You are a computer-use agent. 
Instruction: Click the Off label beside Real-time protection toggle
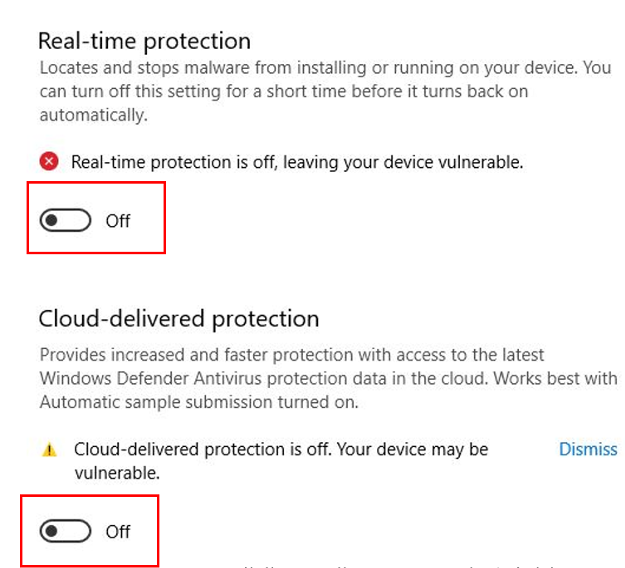tap(118, 220)
